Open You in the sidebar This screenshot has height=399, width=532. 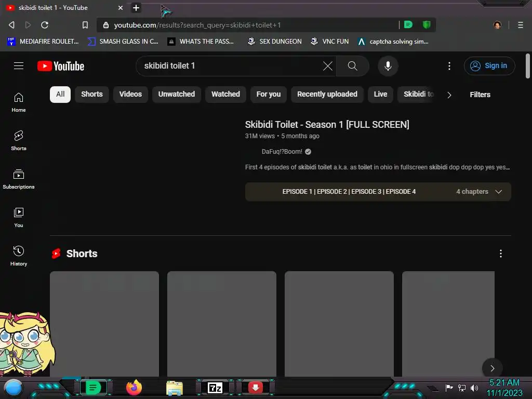(x=19, y=218)
